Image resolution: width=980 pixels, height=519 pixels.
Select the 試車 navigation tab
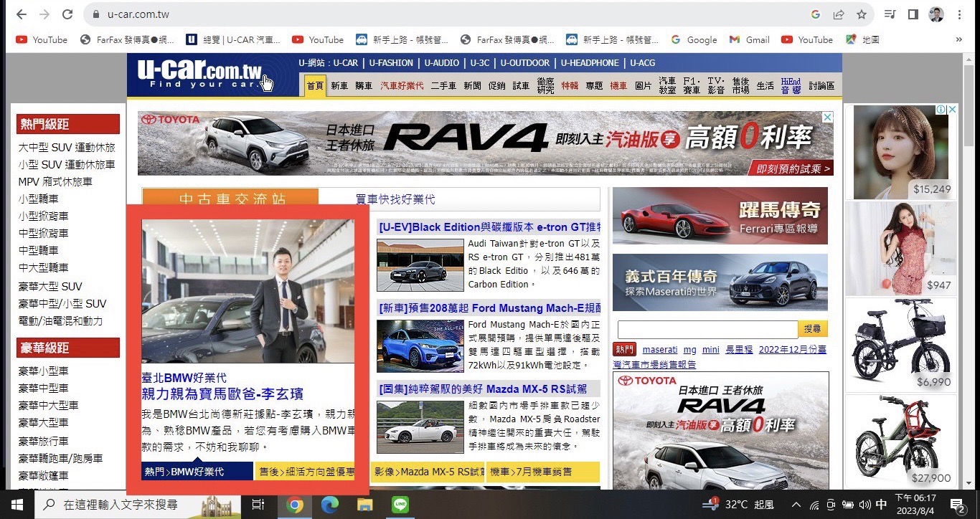521,85
